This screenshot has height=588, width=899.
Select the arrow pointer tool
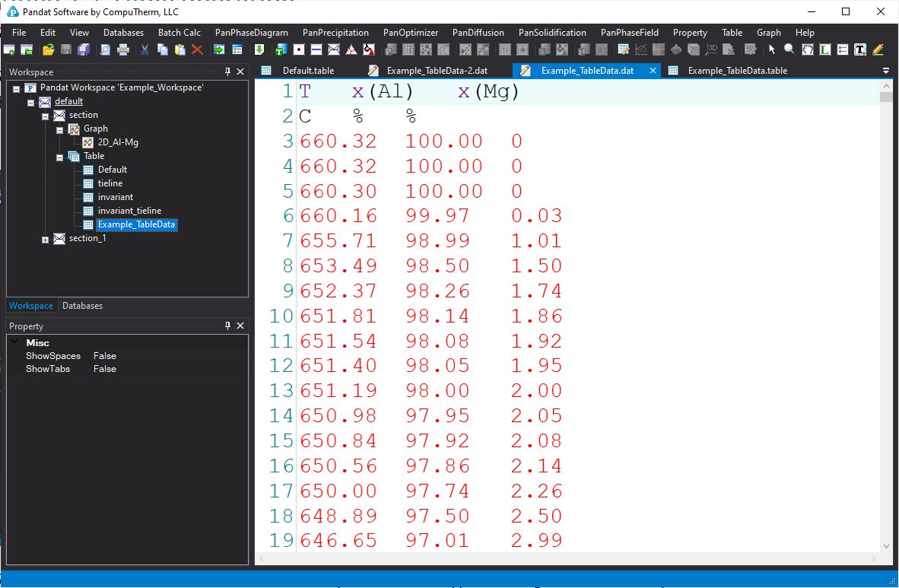pos(772,49)
